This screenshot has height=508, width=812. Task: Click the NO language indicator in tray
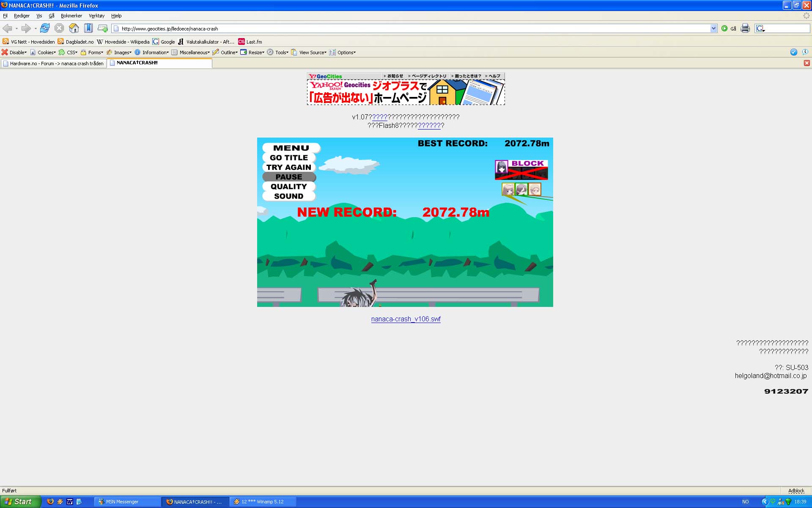click(x=745, y=502)
